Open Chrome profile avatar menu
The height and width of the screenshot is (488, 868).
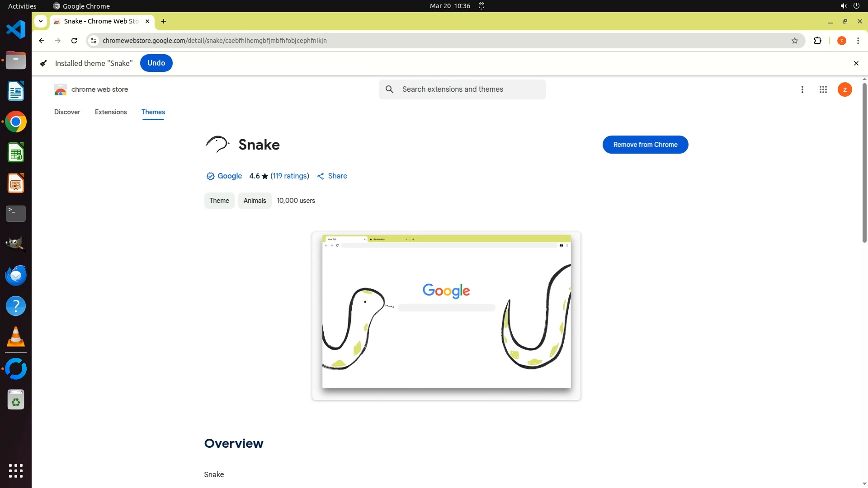(841, 41)
